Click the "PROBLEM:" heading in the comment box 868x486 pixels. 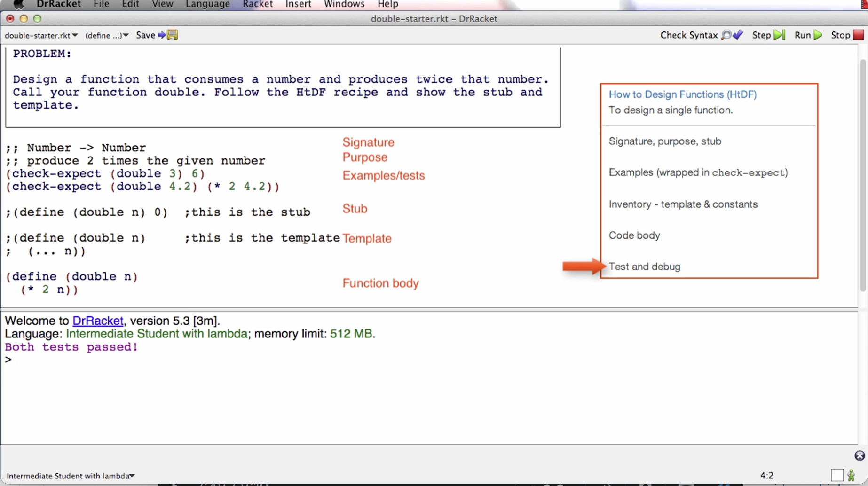42,54
